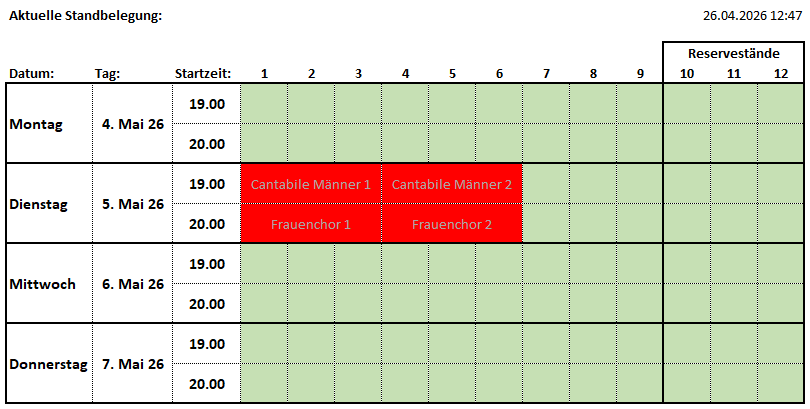Click the Aktuelle Standbelegung title

pos(85,16)
